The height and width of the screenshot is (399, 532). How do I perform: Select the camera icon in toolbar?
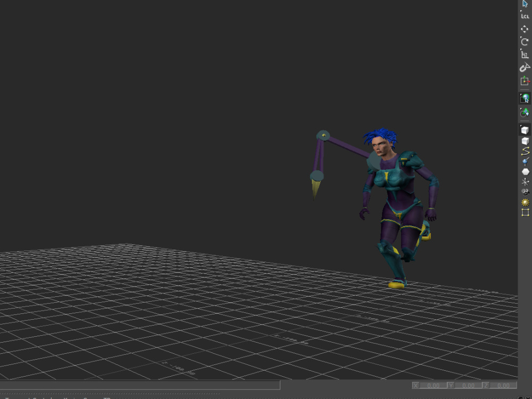pos(525,192)
